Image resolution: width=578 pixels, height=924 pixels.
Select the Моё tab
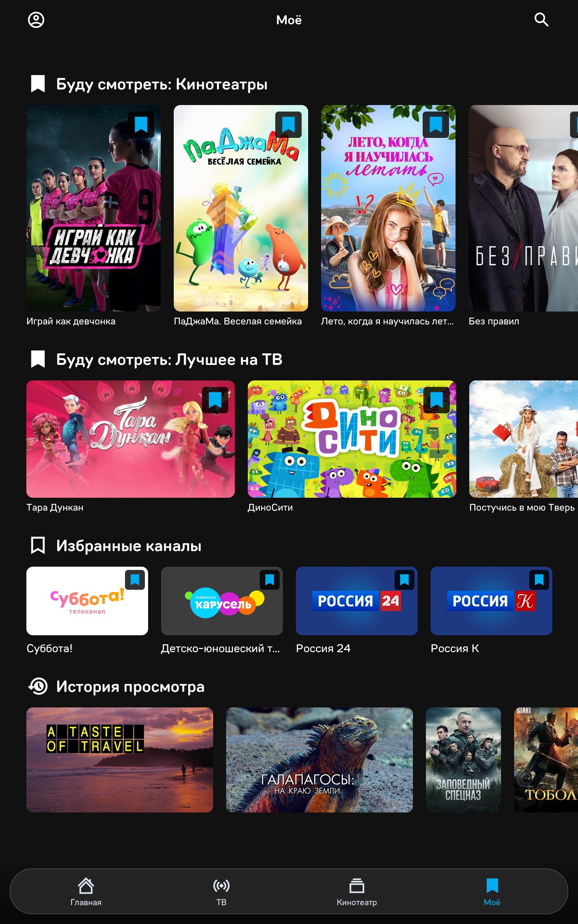[492, 892]
